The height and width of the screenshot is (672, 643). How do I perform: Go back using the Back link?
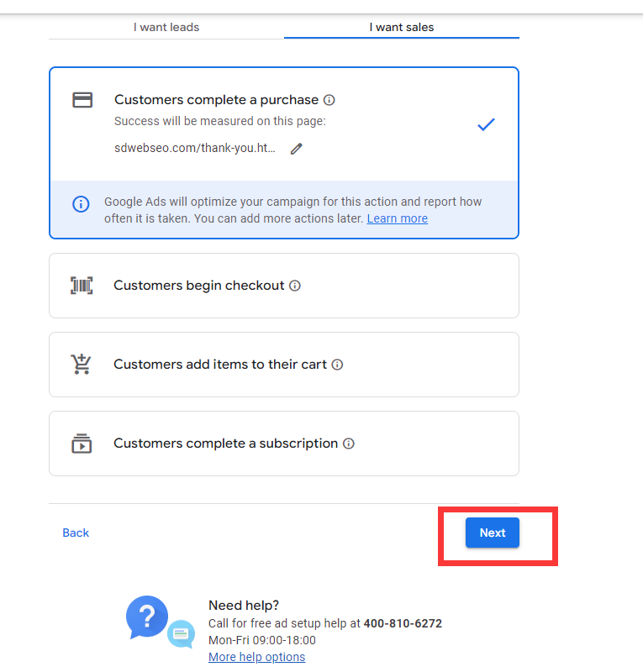(76, 533)
